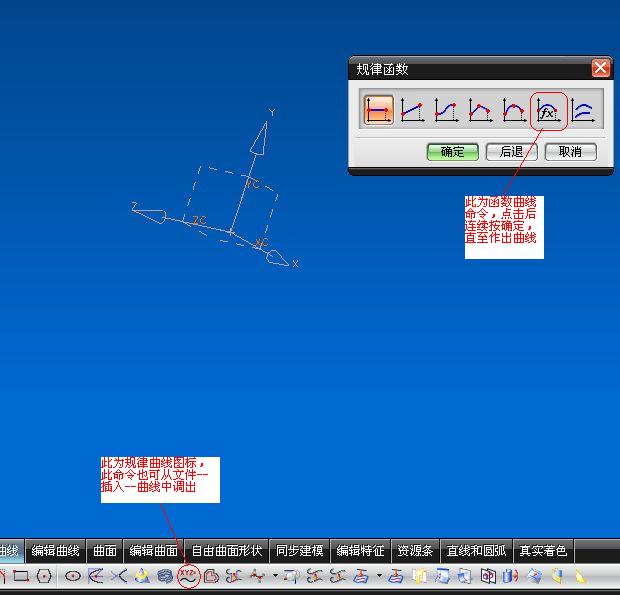Image resolution: width=620 pixels, height=595 pixels.
Task: Select the Polygon curve tool
Action: point(44,576)
